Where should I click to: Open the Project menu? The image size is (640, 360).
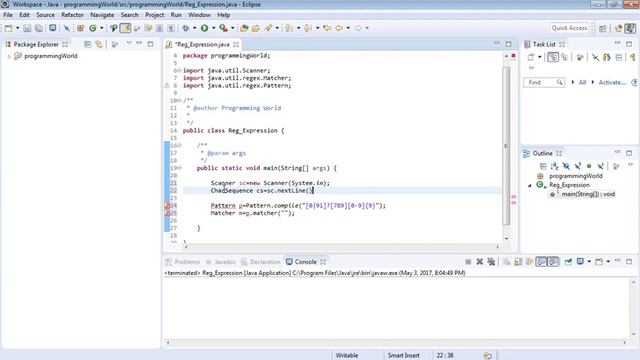(154, 15)
